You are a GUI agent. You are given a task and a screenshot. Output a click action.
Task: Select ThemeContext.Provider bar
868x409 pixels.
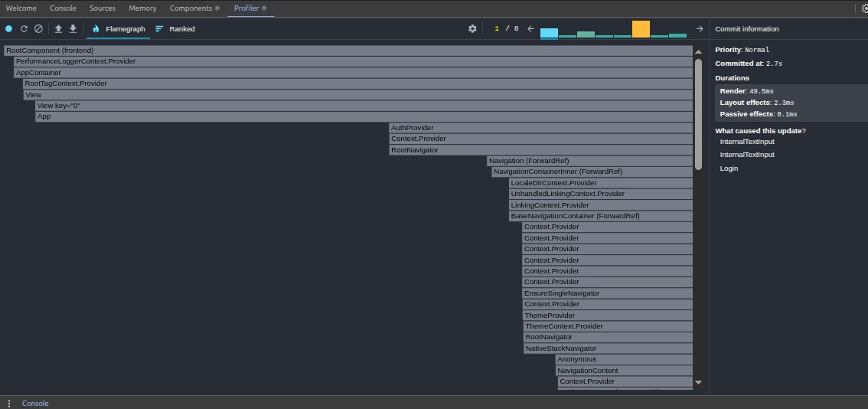tap(609, 326)
